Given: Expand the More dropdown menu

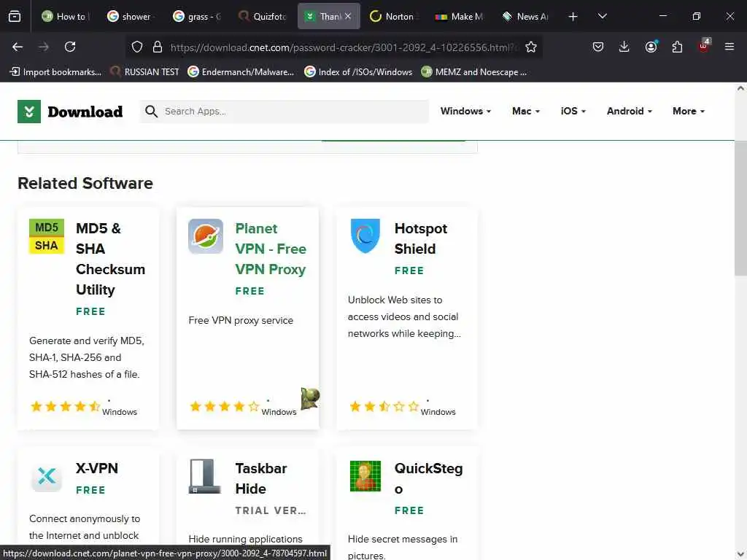Looking at the screenshot, I should (689, 111).
